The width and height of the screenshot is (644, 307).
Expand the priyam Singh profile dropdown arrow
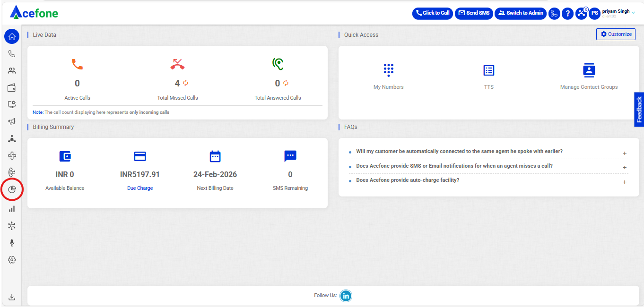[634, 12]
